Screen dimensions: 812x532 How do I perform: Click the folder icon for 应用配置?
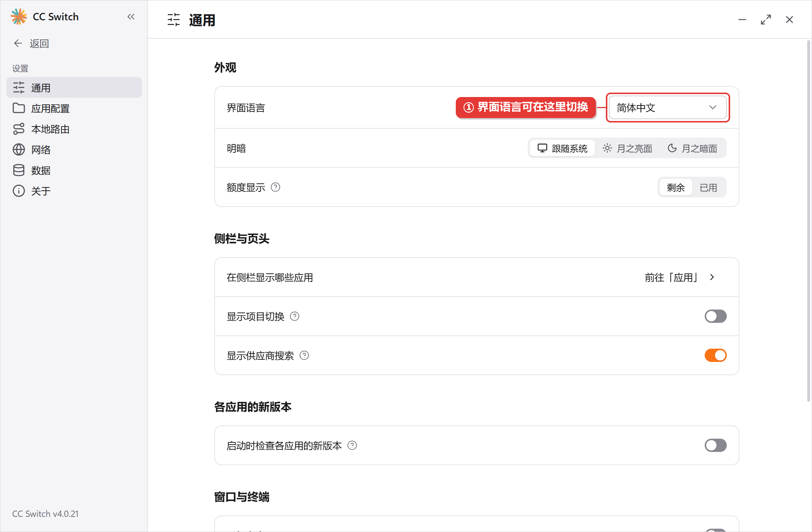19,108
